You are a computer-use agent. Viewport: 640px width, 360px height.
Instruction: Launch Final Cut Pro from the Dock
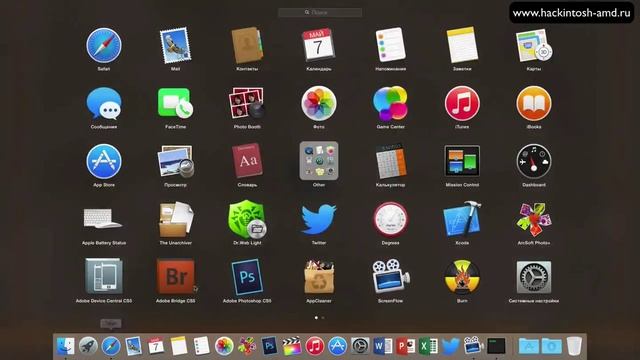292,347
